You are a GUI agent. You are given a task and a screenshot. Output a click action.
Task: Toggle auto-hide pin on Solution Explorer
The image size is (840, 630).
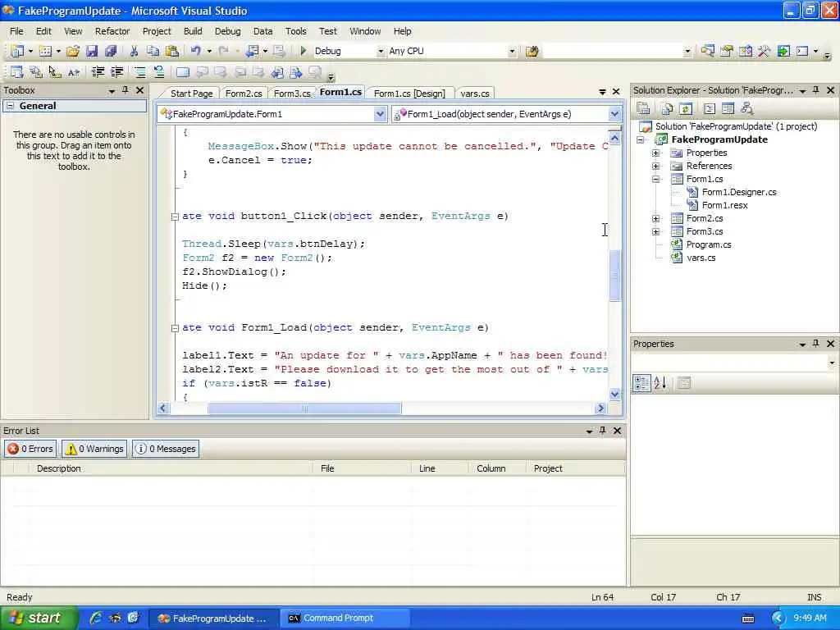[x=816, y=90]
